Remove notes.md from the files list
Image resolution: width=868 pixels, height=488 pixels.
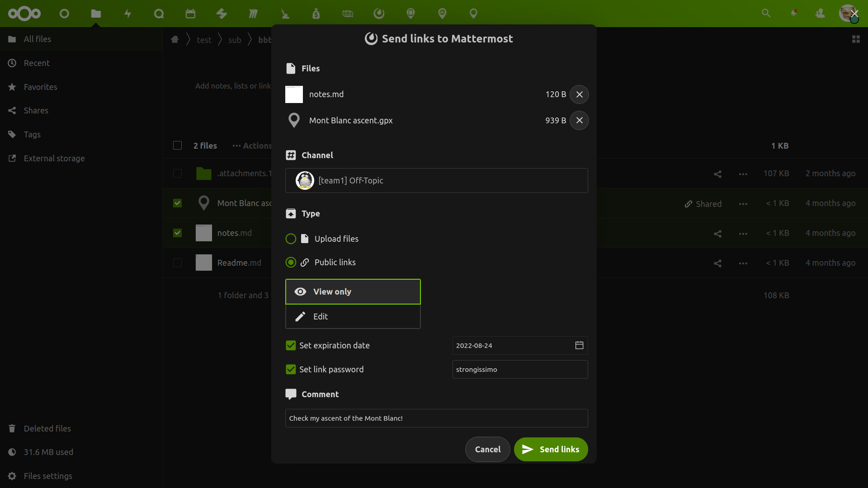click(579, 94)
